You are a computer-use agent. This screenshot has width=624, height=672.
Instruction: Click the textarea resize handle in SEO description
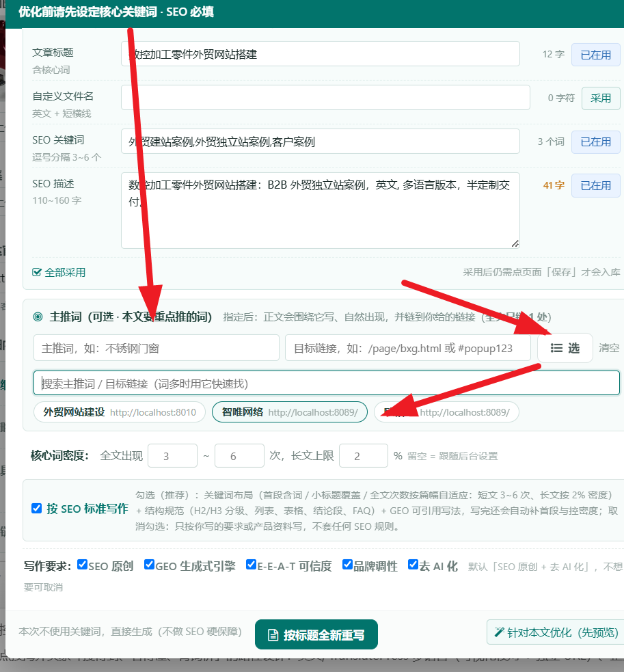(x=515, y=244)
